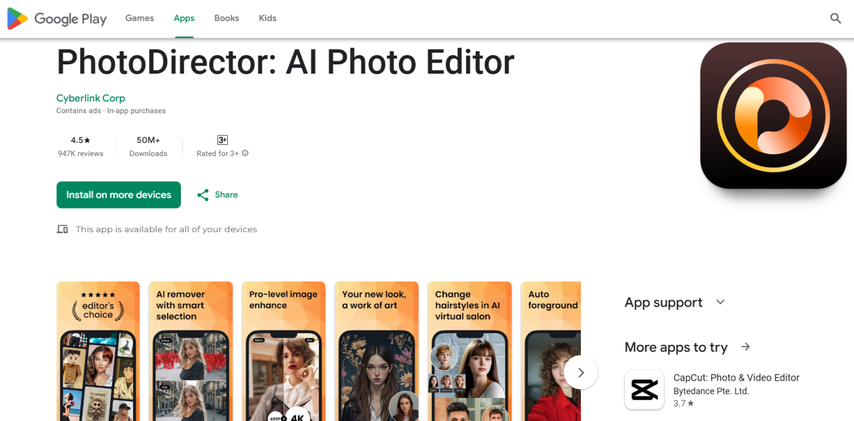Click the PhotoDirector app icon
854x421 pixels.
(x=773, y=115)
